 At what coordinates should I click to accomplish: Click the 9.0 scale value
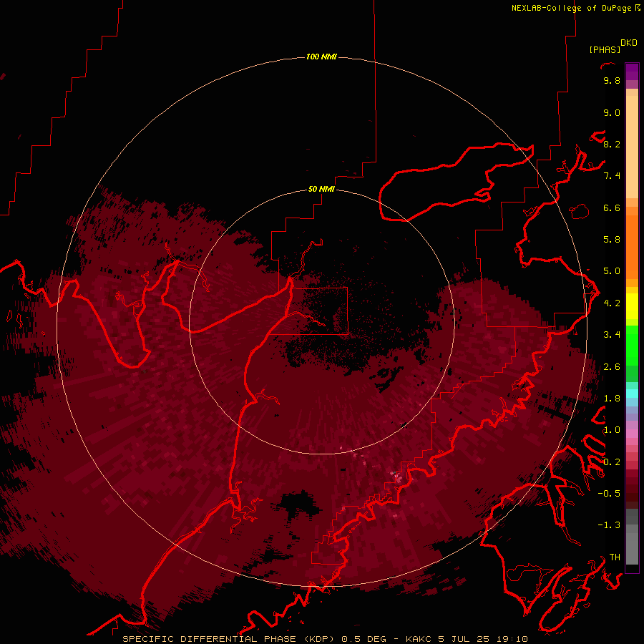pyautogui.click(x=612, y=112)
